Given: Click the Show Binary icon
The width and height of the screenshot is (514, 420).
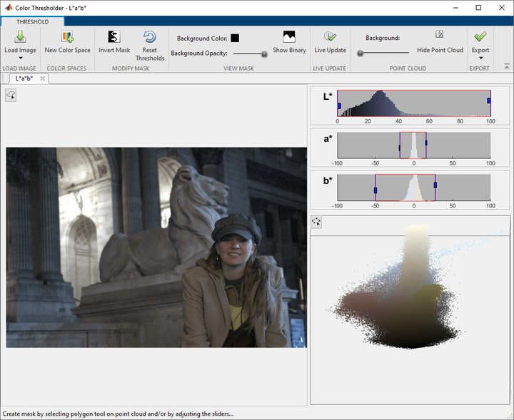Looking at the screenshot, I should pos(289,37).
